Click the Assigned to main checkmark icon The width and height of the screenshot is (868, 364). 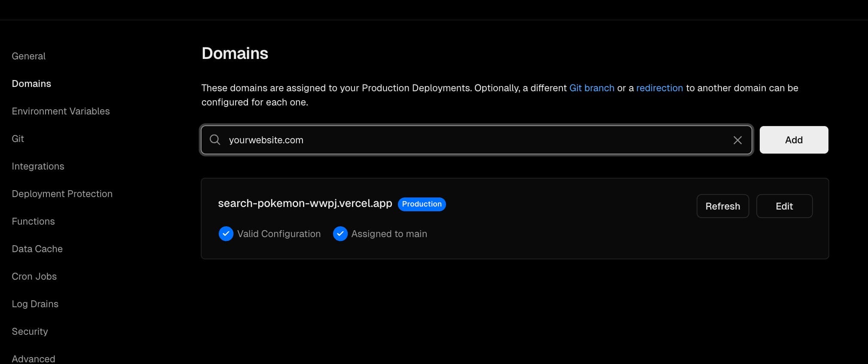coord(340,234)
